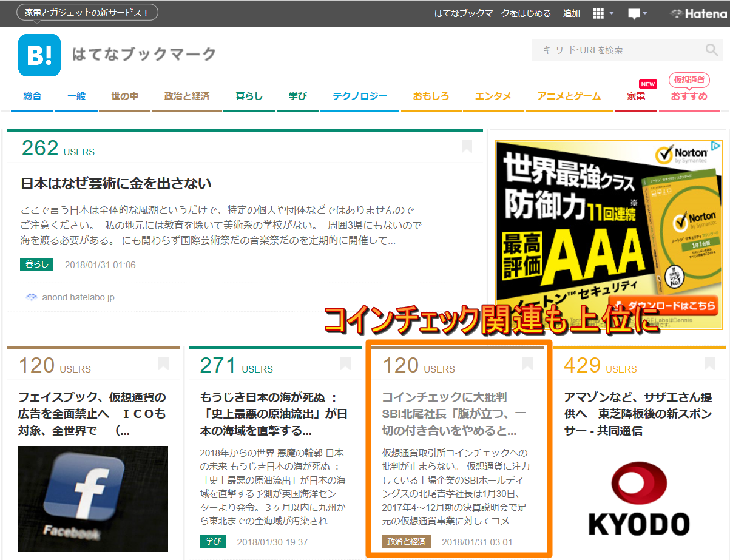The width and height of the screenshot is (730, 560).
Task: Go to the おもしろ tab
Action: pyautogui.click(x=431, y=96)
